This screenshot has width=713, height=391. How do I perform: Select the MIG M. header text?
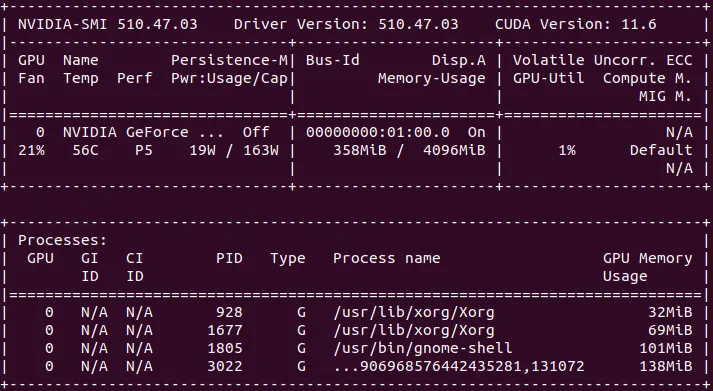pyautogui.click(x=665, y=96)
